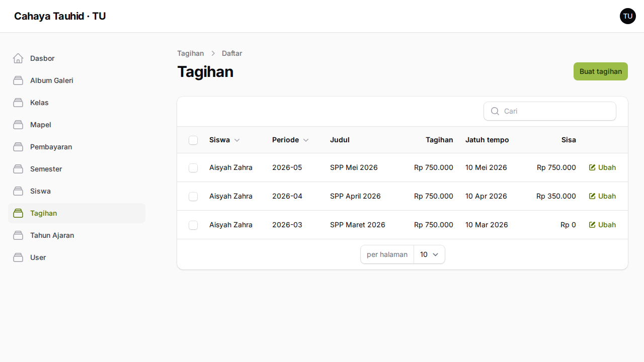The height and width of the screenshot is (362, 644).
Task: Click the Tahun Ajaran sidebar icon
Action: [18, 235]
